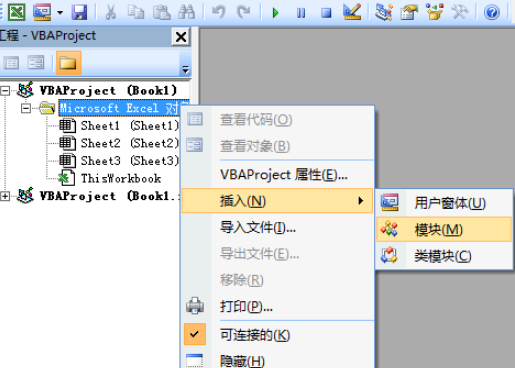
Task: Open Find with the binoculars icon
Action: [x=187, y=12]
